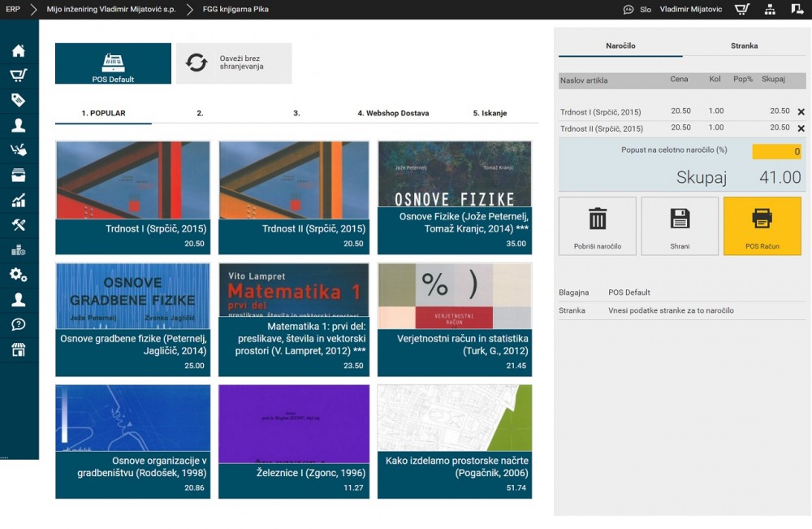Screen dimensions: 812x529
Task: Open the home icon in sidebar
Action: pyautogui.click(x=18, y=50)
